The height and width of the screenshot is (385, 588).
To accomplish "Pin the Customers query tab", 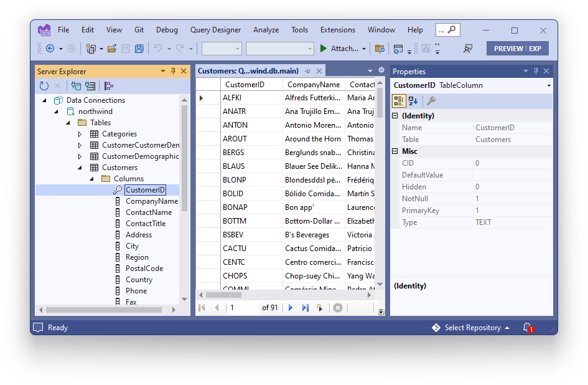I will [307, 70].
